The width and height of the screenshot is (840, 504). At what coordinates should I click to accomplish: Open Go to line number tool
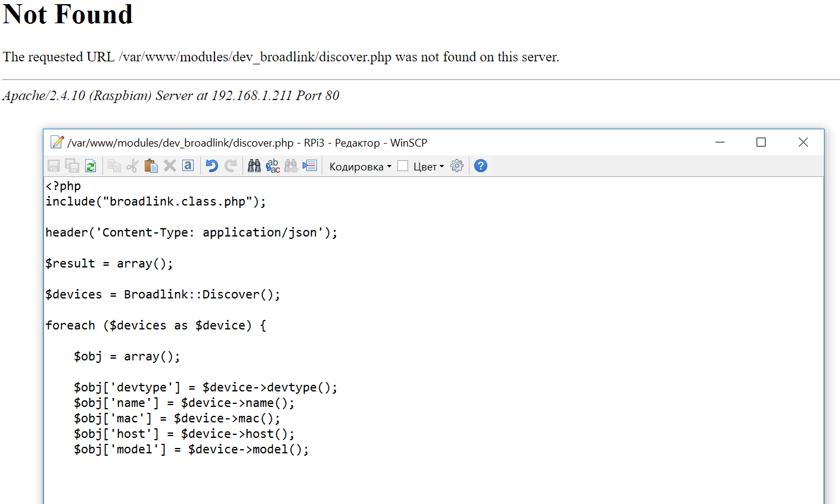coord(310,166)
